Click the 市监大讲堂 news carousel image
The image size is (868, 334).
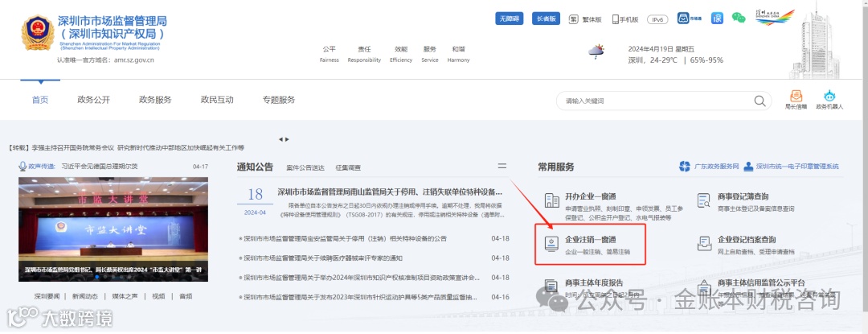(113, 229)
